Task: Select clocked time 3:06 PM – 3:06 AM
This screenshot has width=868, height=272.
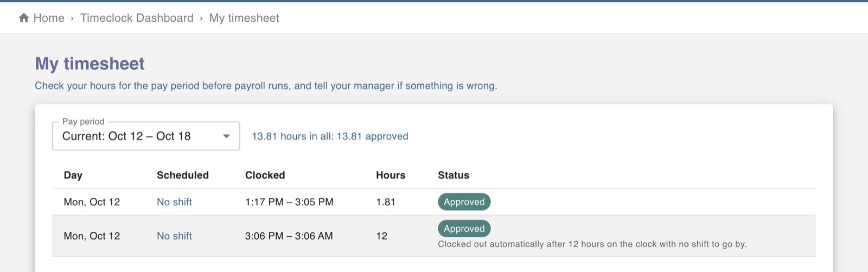Action: (x=289, y=236)
